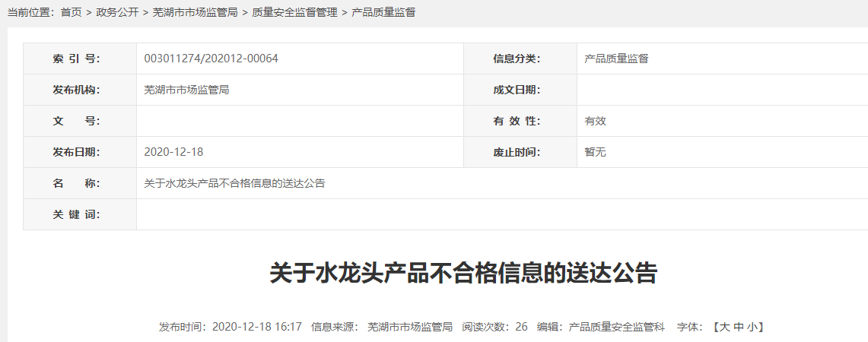This screenshot has width=868, height=342.
Task: Click 信息来源 芜湖市市场监管局 below headline
Action: point(382,327)
